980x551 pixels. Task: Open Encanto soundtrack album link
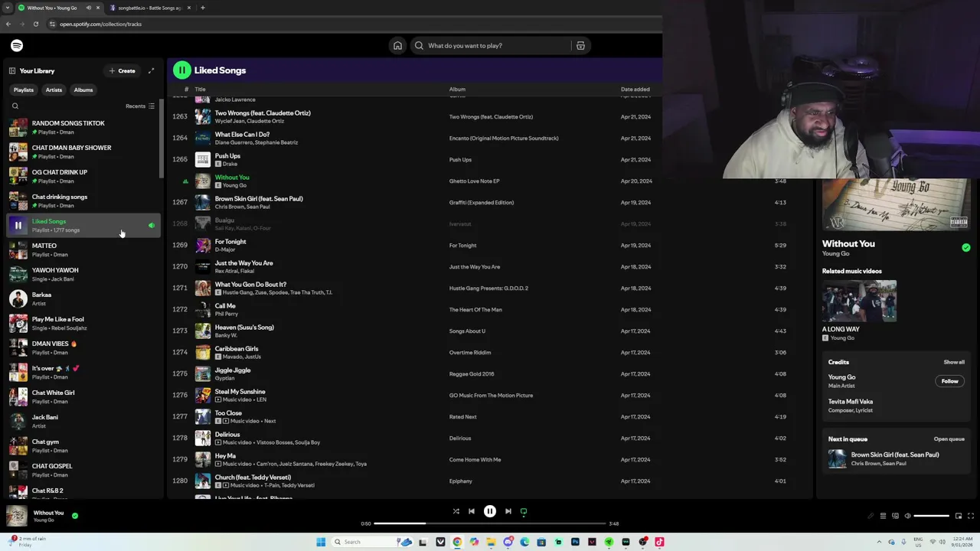[504, 139]
